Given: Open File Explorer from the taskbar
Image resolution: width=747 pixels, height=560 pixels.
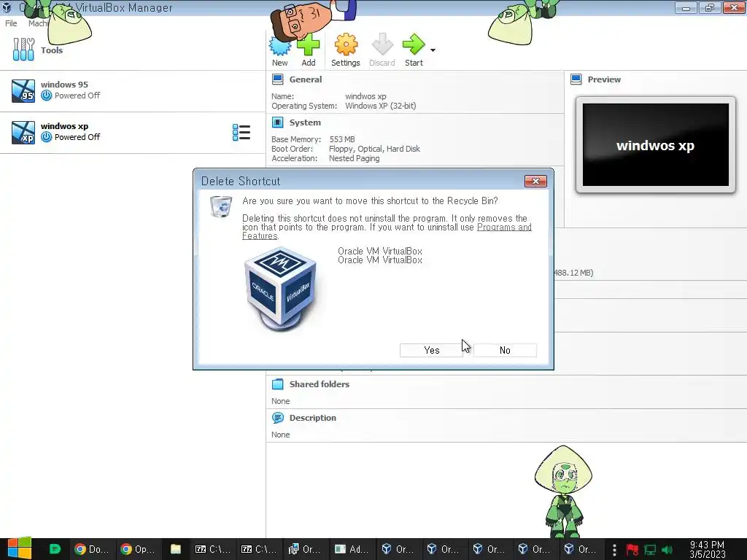Looking at the screenshot, I should (176, 549).
